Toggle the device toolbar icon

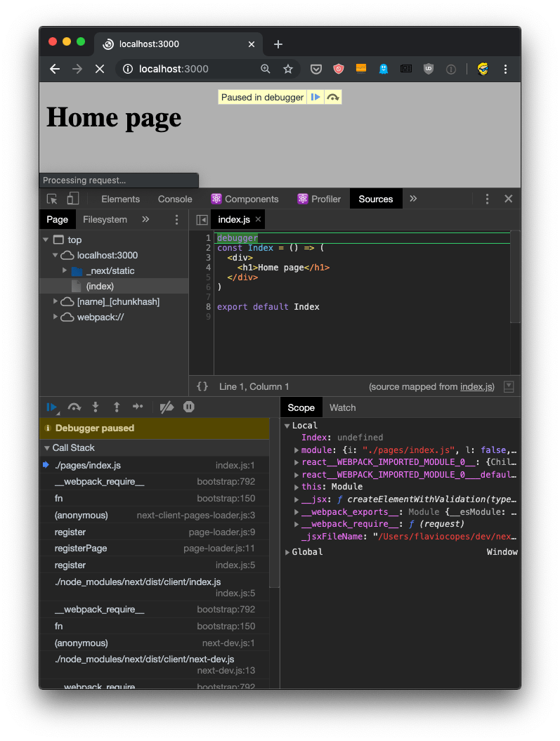pos(73,199)
